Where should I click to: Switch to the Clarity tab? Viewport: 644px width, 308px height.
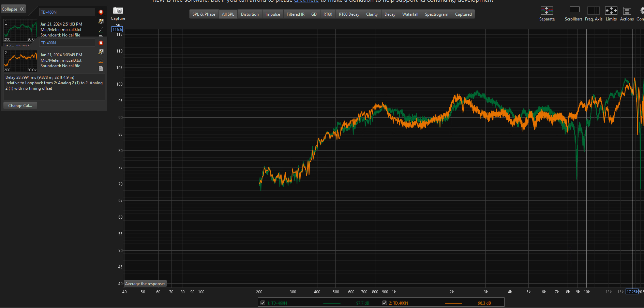point(372,14)
